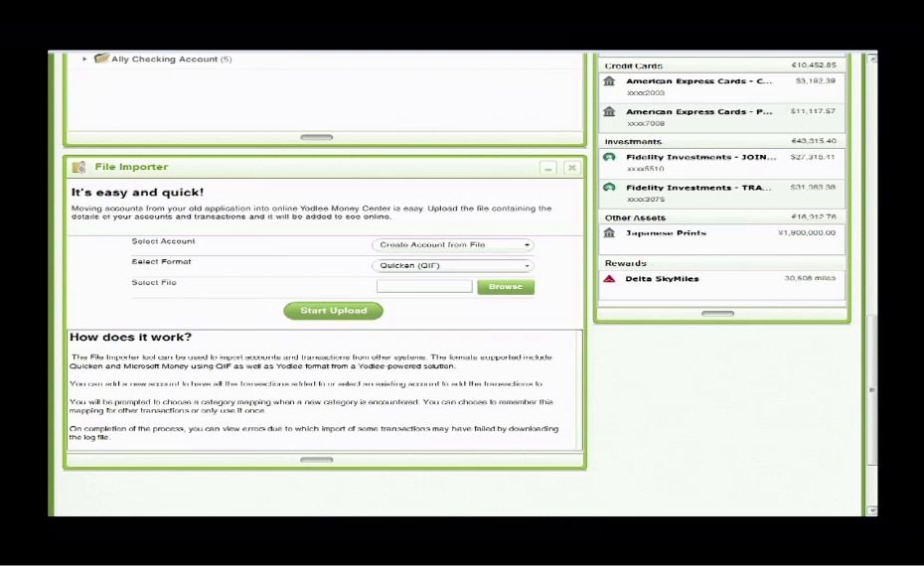Click the Select Format label
This screenshot has height=566, width=924.
pyautogui.click(x=162, y=261)
